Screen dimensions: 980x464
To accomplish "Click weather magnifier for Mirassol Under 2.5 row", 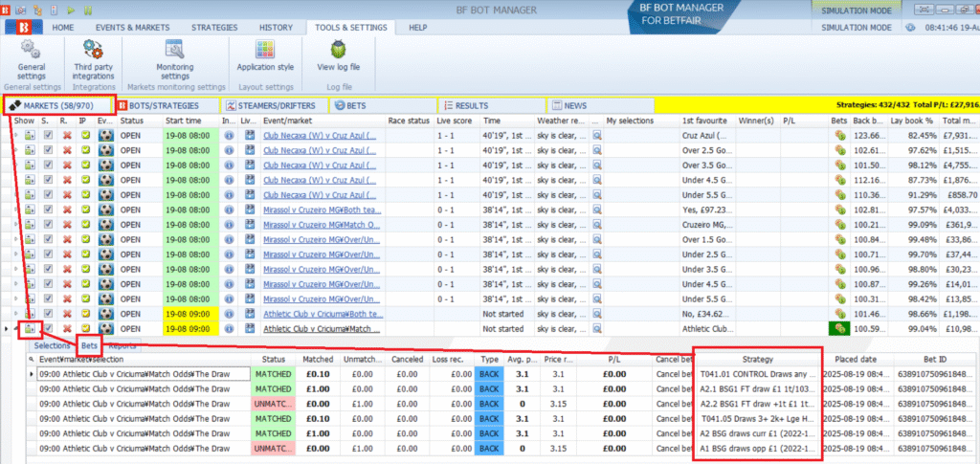I will [597, 254].
